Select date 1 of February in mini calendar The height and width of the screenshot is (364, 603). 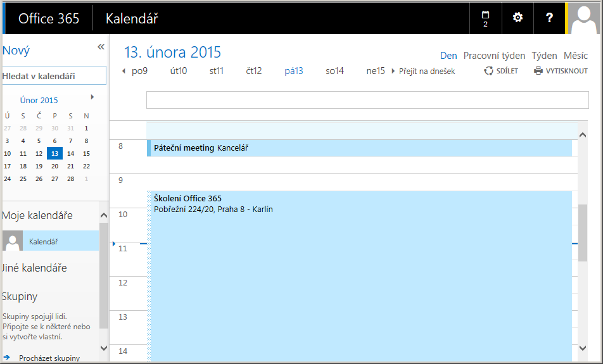click(86, 128)
